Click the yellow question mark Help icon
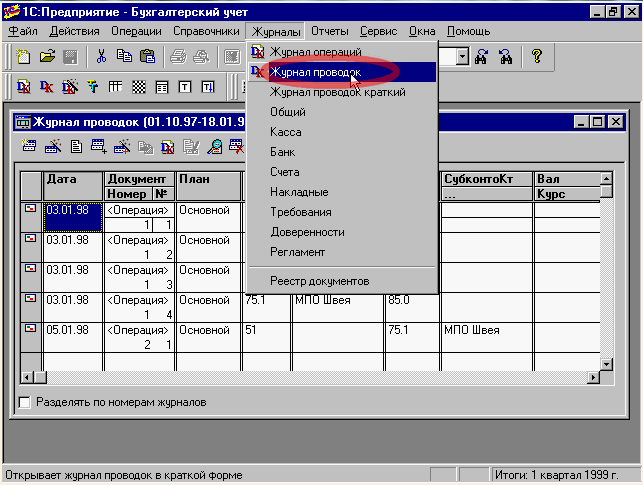The width and height of the screenshot is (643, 485). [x=537, y=57]
